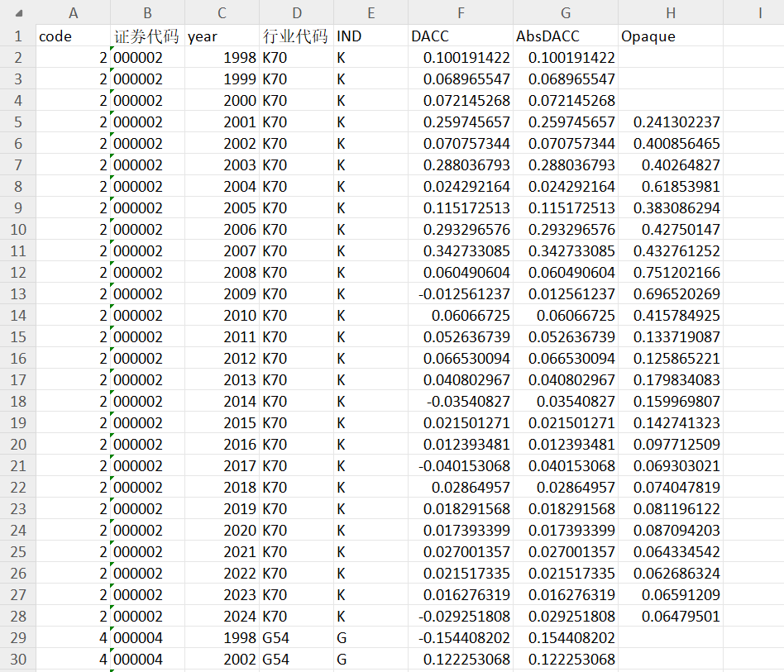Image resolution: width=784 pixels, height=672 pixels.
Task: Select year cell 2024
Action: pos(222,616)
